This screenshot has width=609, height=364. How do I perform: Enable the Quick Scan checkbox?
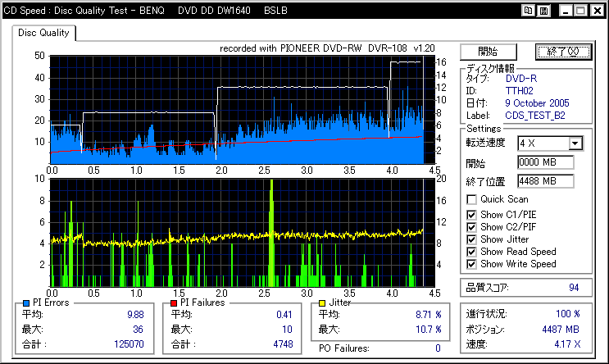pos(471,200)
